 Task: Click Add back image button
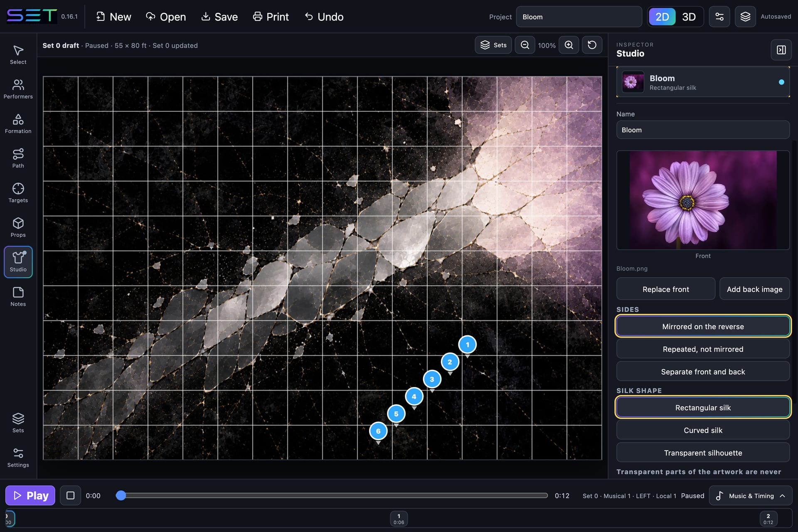point(754,289)
